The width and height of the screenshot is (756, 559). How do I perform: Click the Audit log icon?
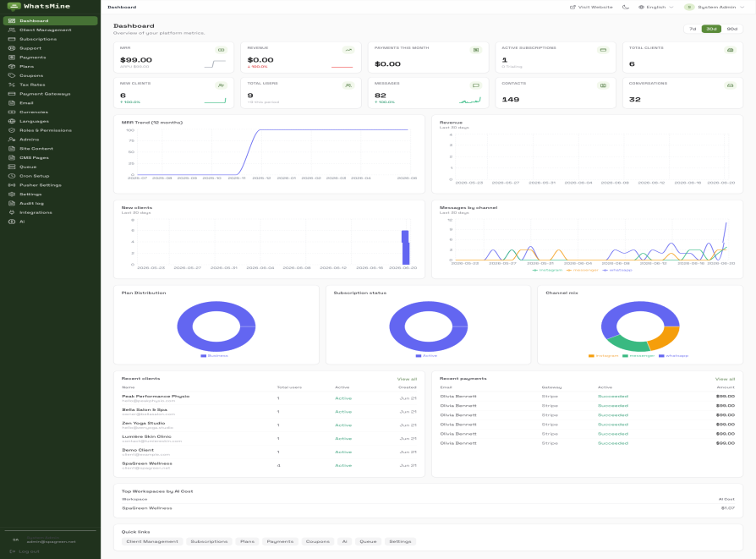pyautogui.click(x=12, y=204)
